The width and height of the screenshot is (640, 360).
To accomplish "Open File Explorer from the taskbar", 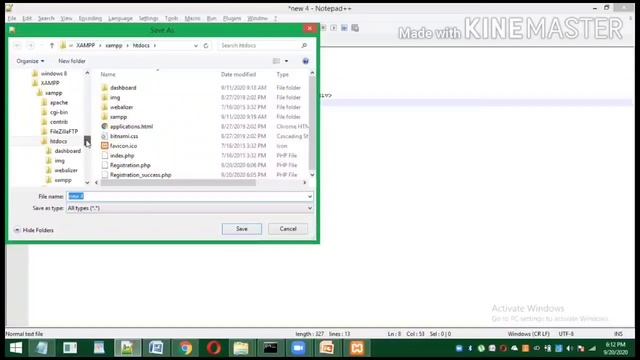I will click(241, 348).
